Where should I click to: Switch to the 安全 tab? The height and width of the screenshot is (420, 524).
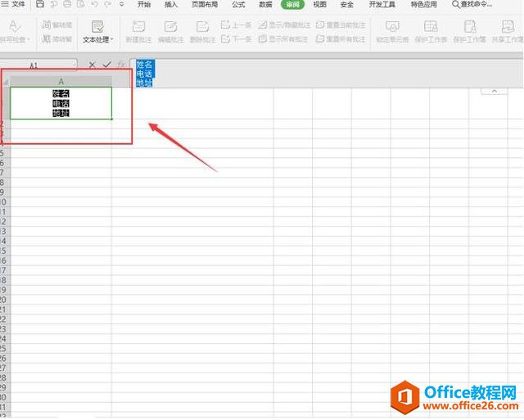point(347,4)
